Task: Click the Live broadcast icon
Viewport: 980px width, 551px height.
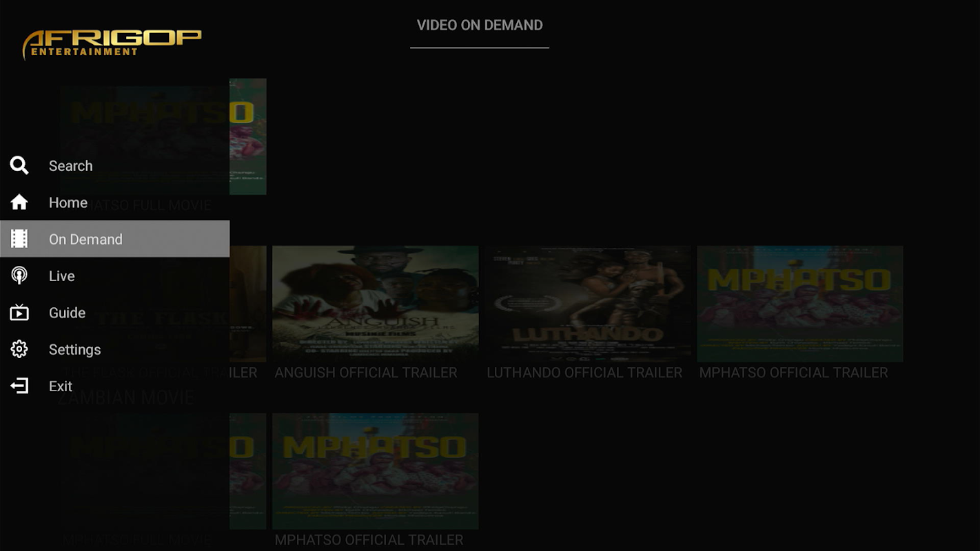Action: (19, 275)
